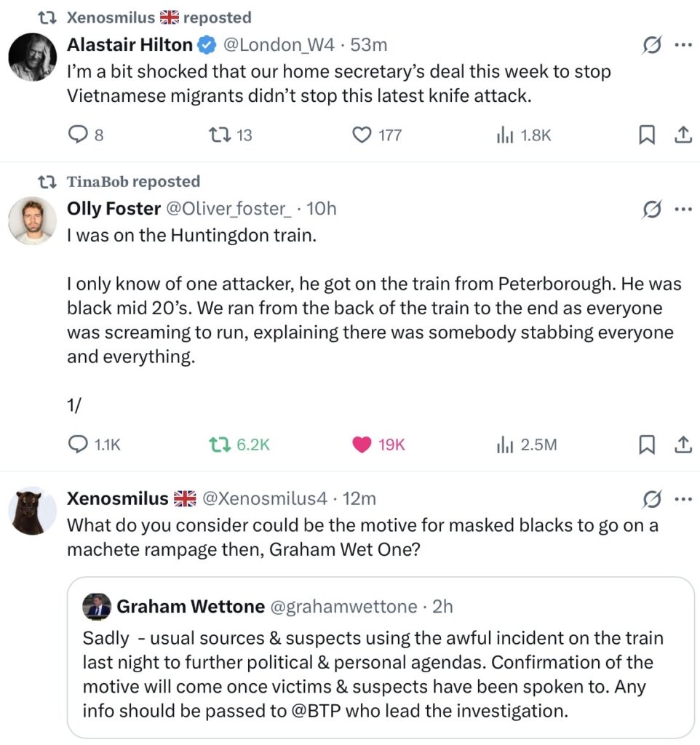Image resolution: width=700 pixels, height=745 pixels.
Task: Open Grok icon on Alastair Hilton's post
Action: click(x=653, y=46)
